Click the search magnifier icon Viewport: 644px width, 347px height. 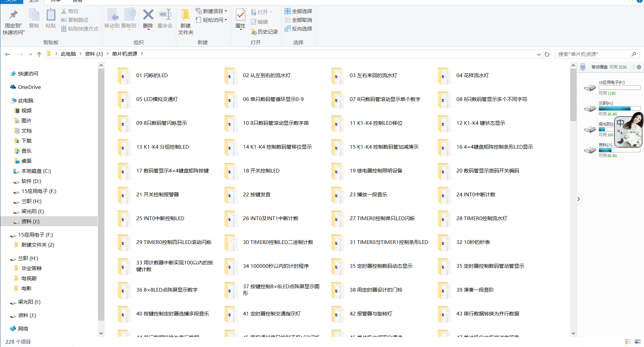634,54
